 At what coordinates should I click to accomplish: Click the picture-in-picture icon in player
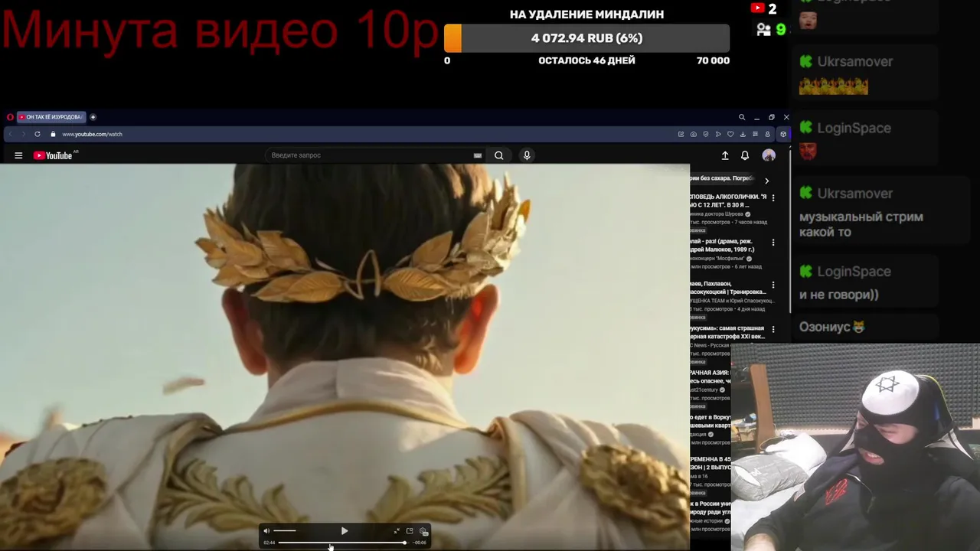pos(410,530)
